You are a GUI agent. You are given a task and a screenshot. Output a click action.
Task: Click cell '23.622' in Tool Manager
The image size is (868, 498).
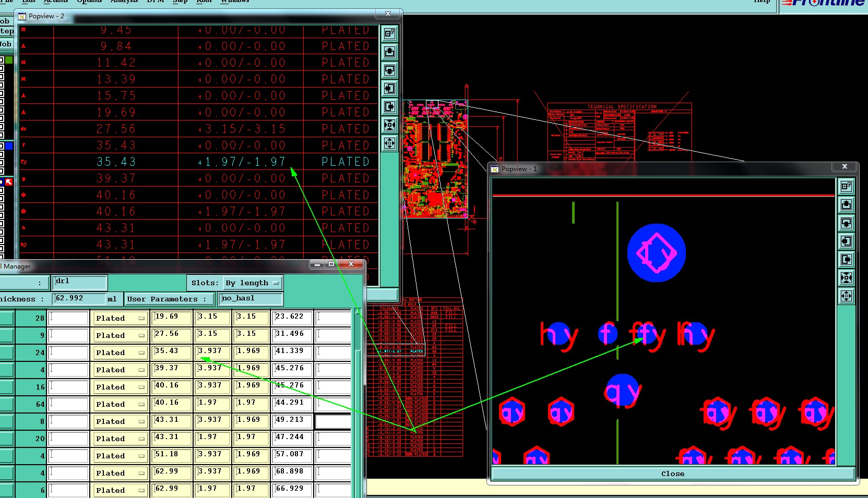click(292, 318)
